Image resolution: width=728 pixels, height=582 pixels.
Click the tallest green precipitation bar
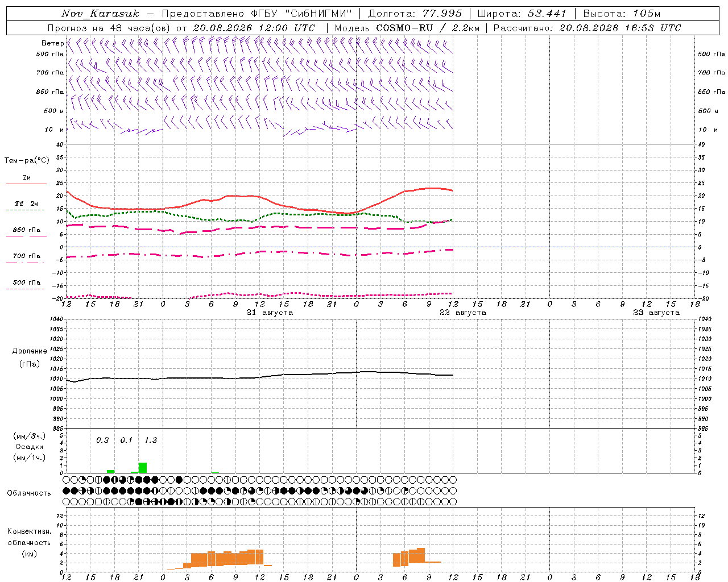(143, 468)
